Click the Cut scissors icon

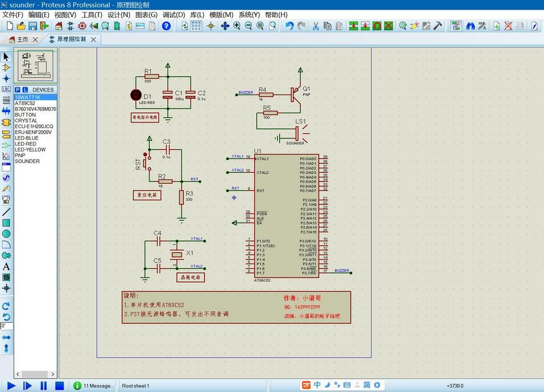pos(316,26)
